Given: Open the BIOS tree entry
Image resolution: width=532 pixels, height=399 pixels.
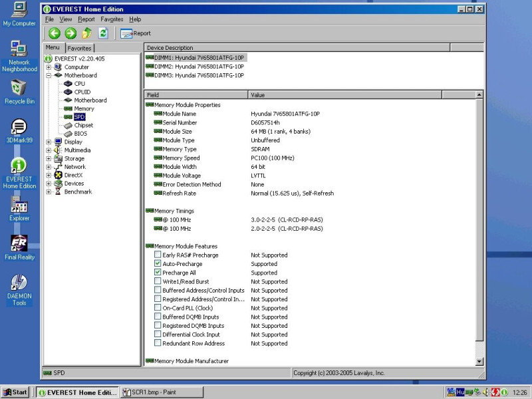Looking at the screenshot, I should (x=80, y=134).
